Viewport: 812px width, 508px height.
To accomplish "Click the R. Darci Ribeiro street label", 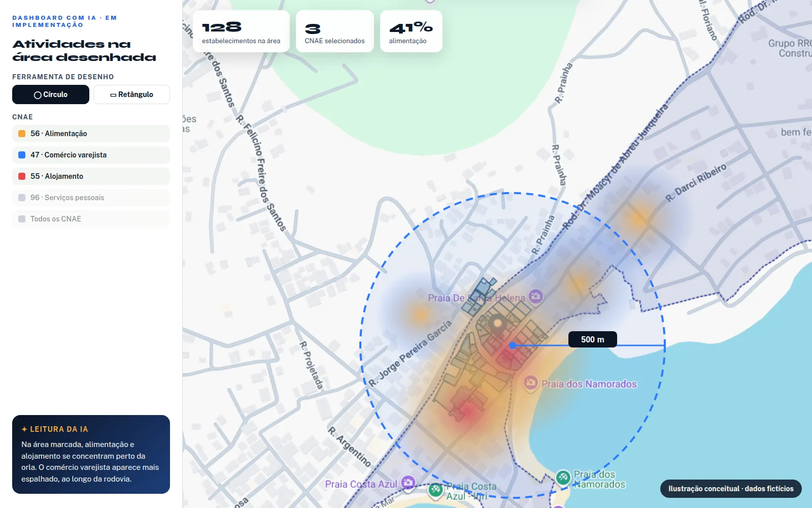I will tap(696, 182).
